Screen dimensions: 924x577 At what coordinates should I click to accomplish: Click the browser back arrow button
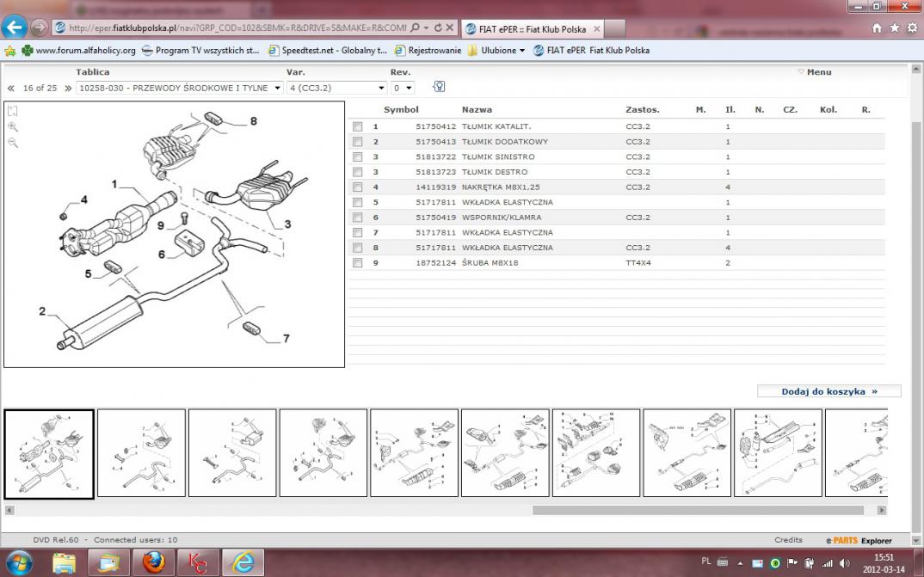[15, 27]
